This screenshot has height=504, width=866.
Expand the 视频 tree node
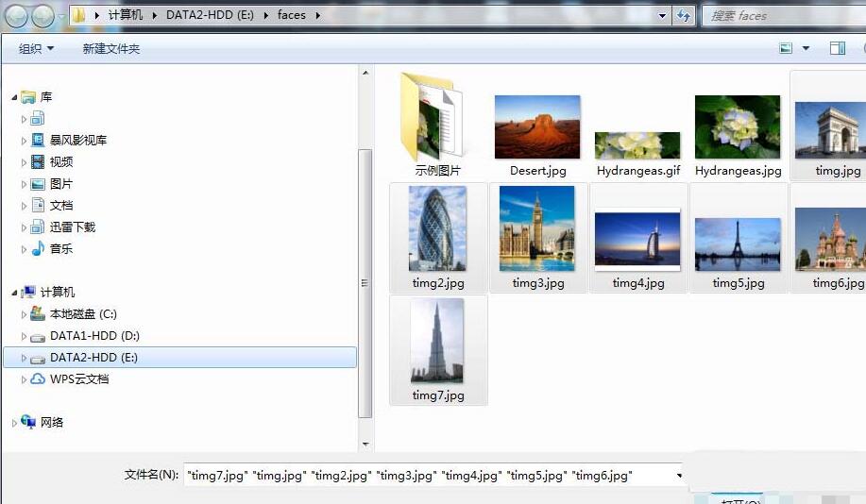click(24, 162)
